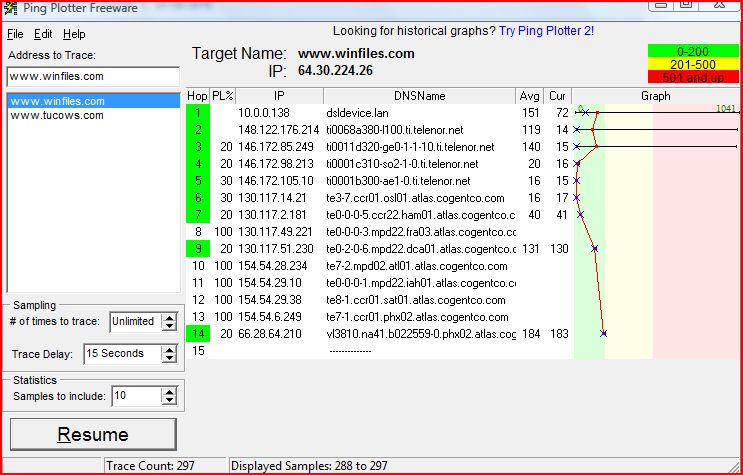The image size is (743, 475).
Task: Click IP 130.117.14.21
Action: (272, 198)
